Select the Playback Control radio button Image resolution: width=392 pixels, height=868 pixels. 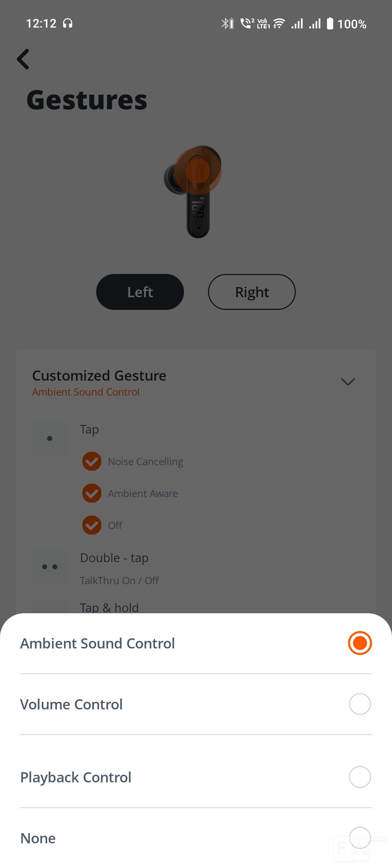pyautogui.click(x=360, y=777)
